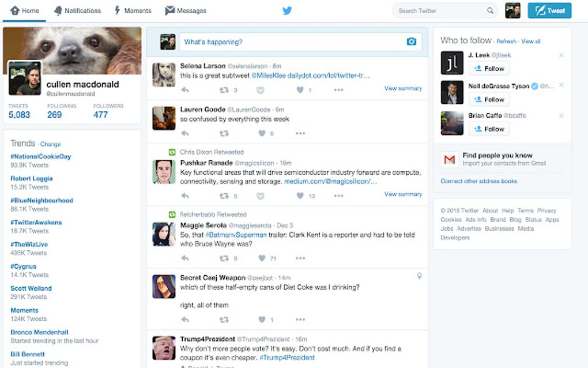Click the 5,083 tweets count
This screenshot has width=588, height=368.
(19, 115)
